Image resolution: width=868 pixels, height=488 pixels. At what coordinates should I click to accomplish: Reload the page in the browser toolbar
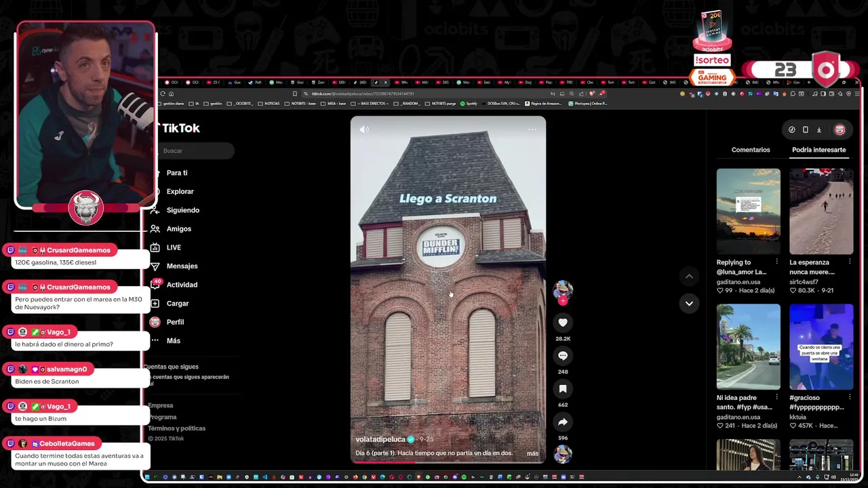[x=163, y=94]
